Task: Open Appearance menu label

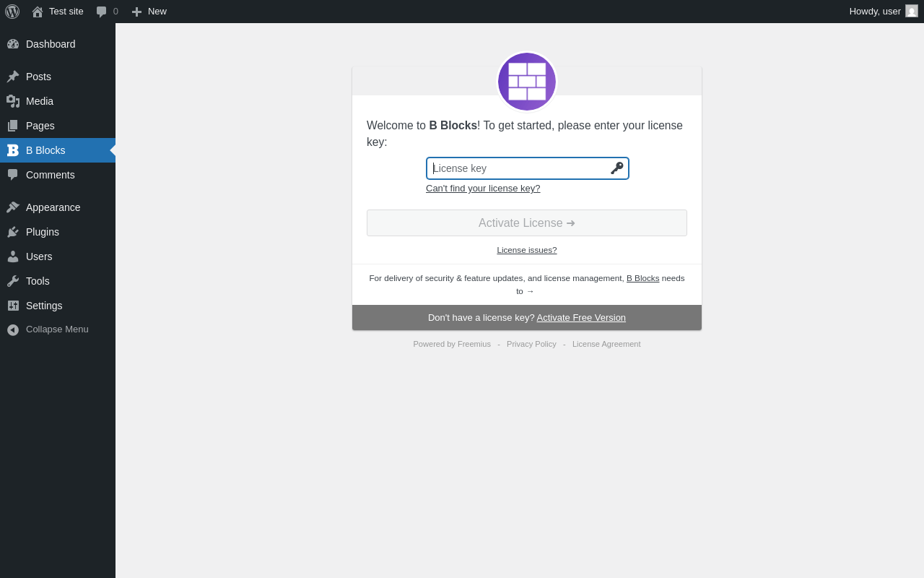Action: click(53, 207)
